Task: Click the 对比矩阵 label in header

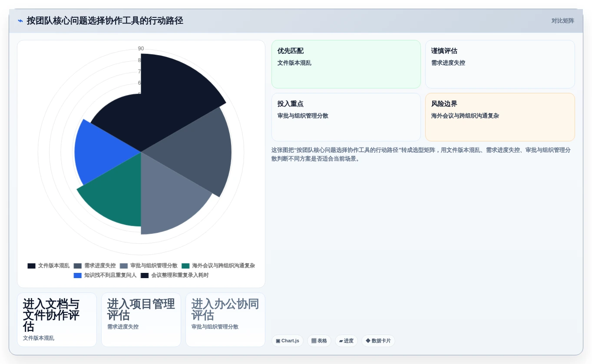Action: [x=563, y=21]
